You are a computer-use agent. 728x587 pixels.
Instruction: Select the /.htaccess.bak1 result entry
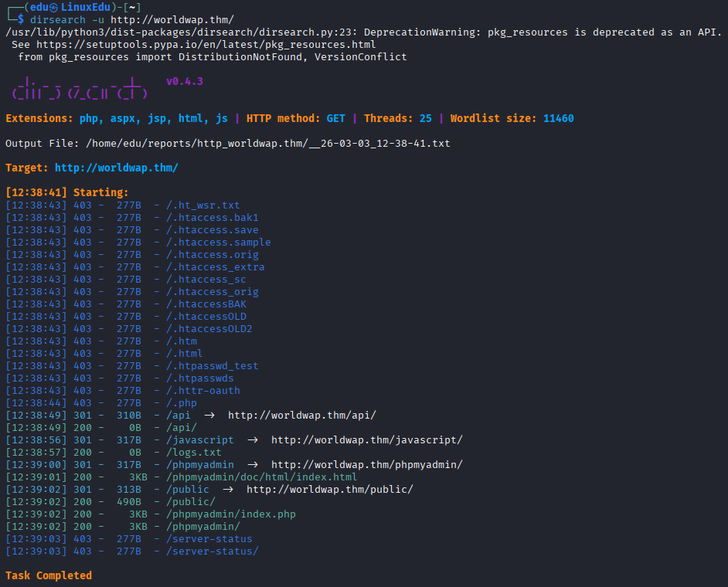(213, 218)
